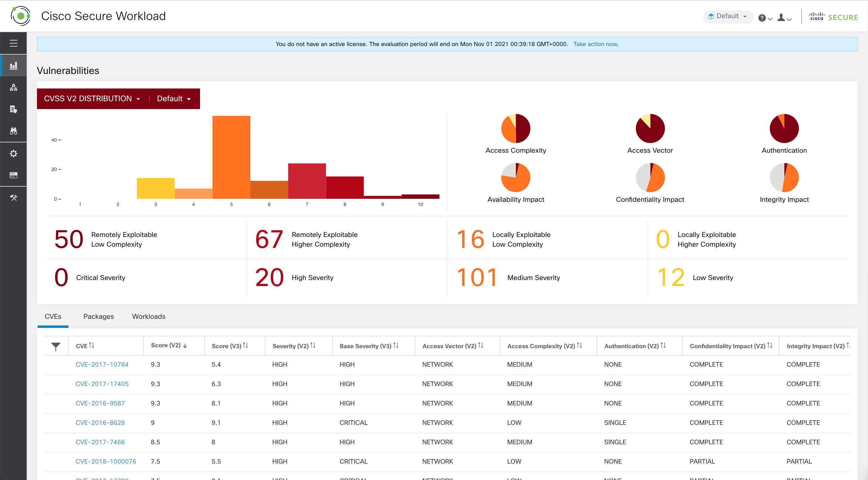
Task: Open the user account menu
Action: 784,18
